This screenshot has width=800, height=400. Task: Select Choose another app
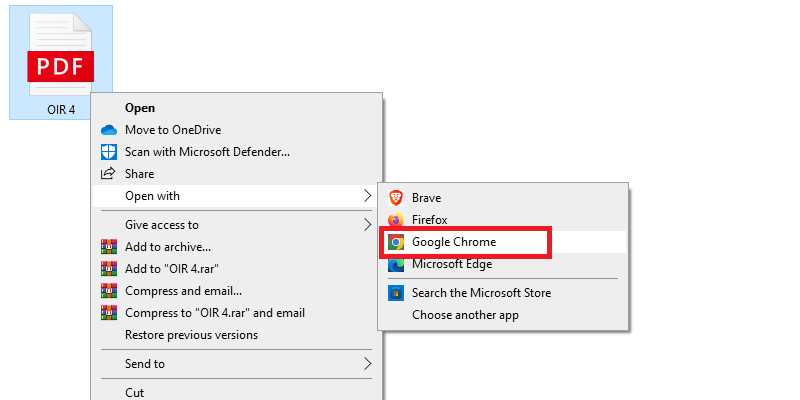tap(465, 315)
